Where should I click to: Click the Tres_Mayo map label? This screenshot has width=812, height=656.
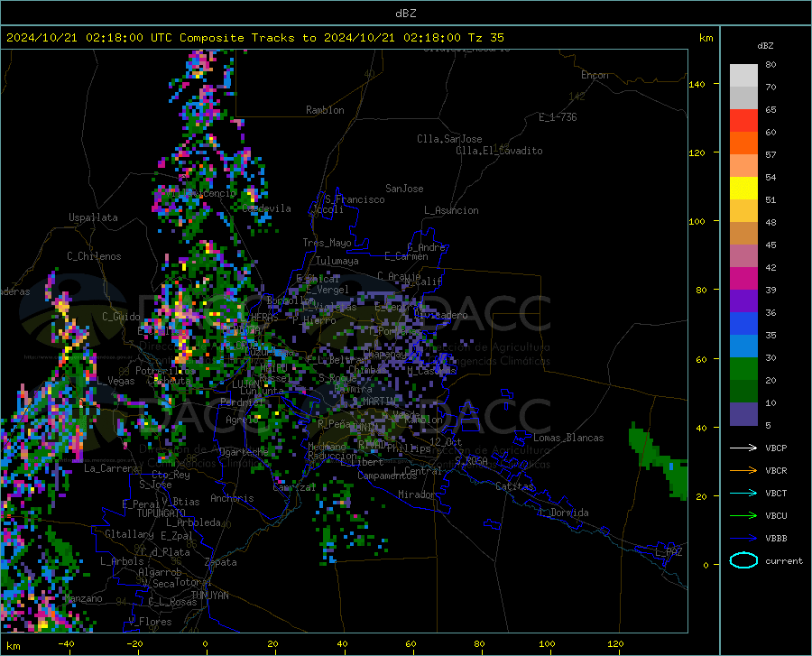point(327,243)
